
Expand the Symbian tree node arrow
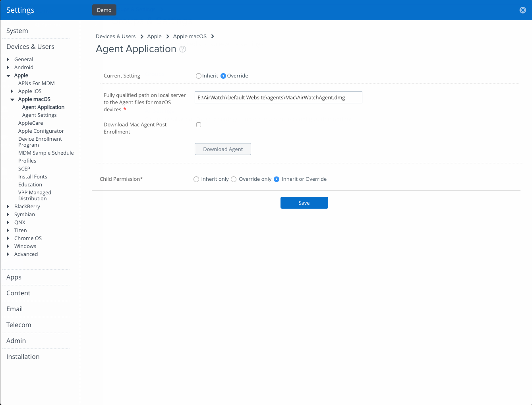[8, 215]
